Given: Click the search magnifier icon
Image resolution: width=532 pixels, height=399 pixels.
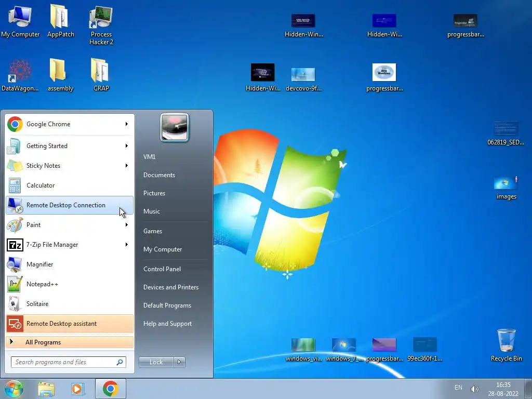Looking at the screenshot, I should [120, 362].
